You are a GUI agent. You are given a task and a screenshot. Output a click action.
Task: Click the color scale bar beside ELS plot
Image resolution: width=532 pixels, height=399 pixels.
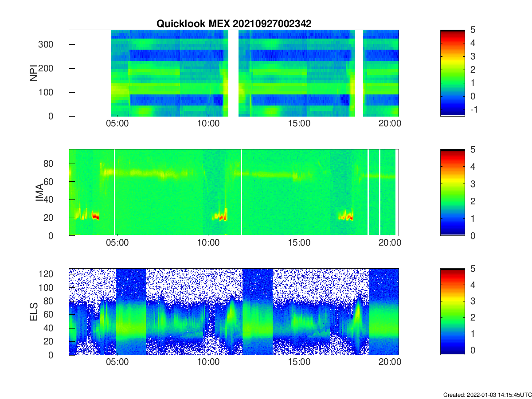[x=452, y=312]
